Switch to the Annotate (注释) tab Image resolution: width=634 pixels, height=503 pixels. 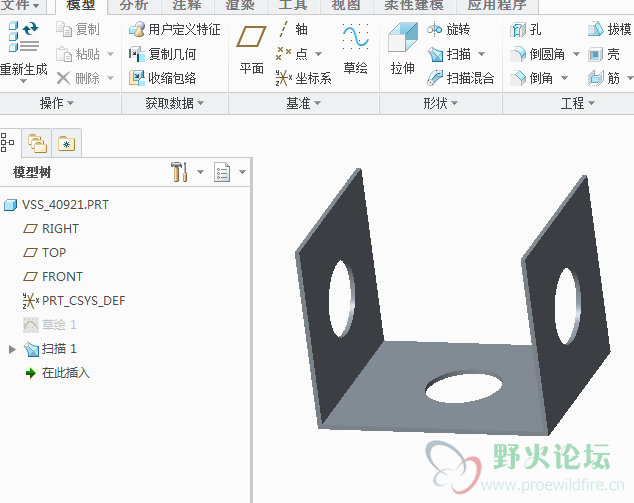pyautogui.click(x=187, y=5)
